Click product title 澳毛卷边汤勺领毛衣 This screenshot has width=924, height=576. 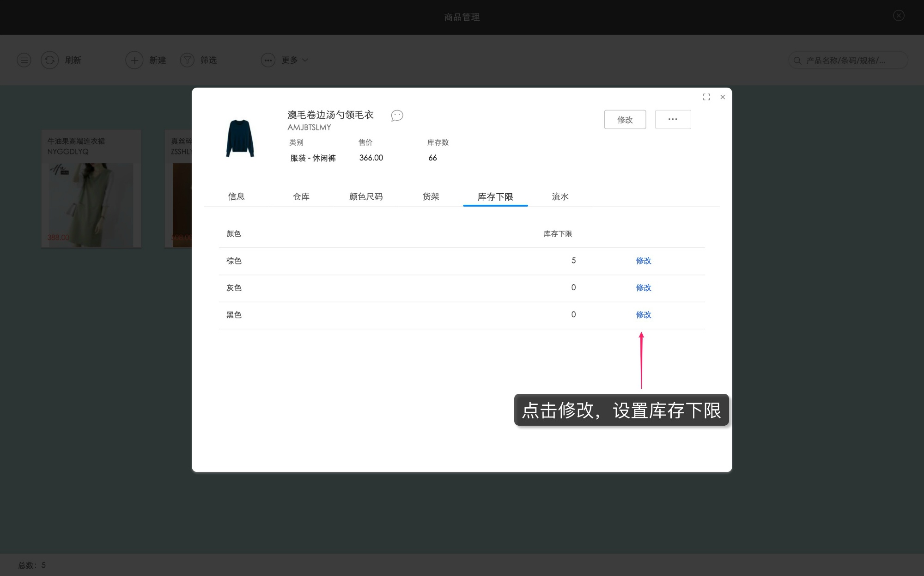pos(330,115)
